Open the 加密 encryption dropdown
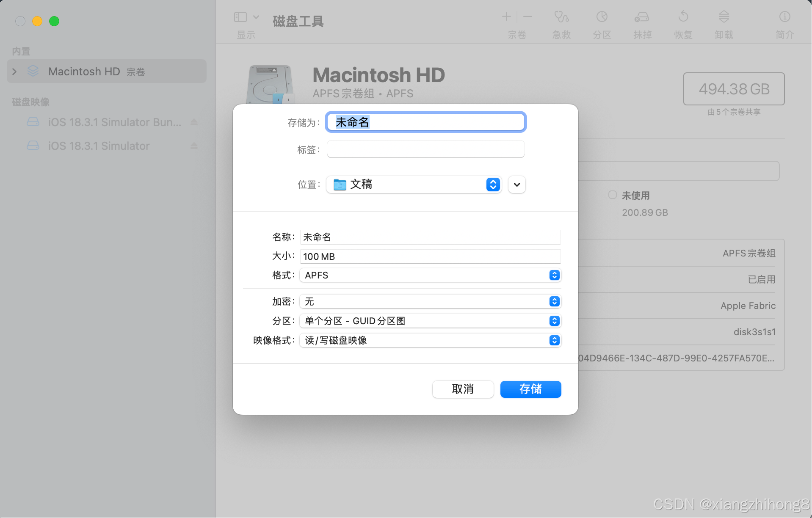The image size is (812, 518). point(430,301)
